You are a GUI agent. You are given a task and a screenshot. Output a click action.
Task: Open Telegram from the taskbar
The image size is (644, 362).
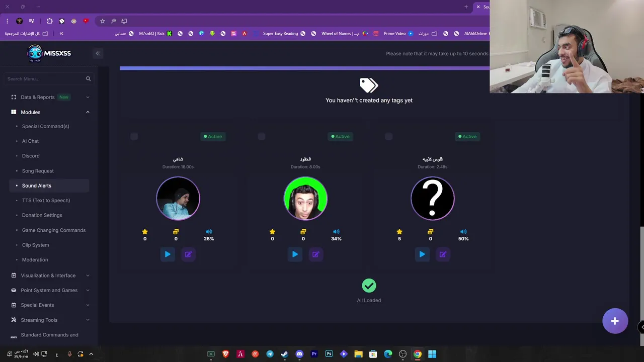tap(270, 354)
